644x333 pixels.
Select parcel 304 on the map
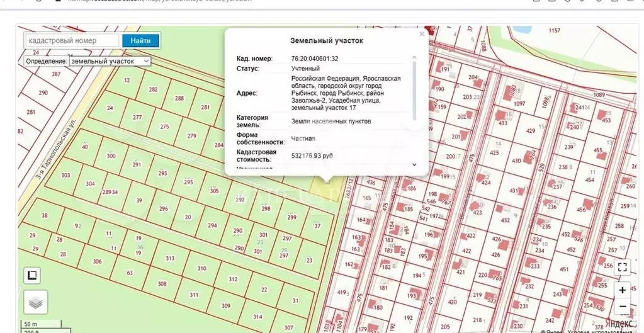point(91,184)
